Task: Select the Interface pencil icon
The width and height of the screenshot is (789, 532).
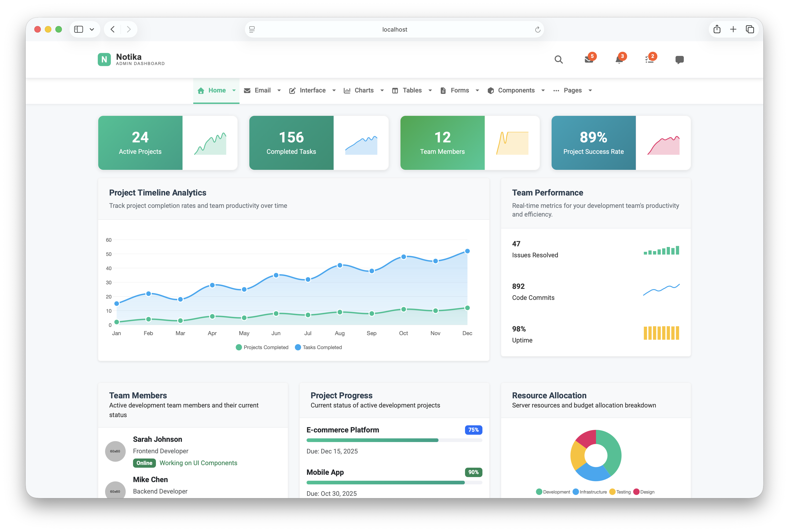Action: [292, 91]
